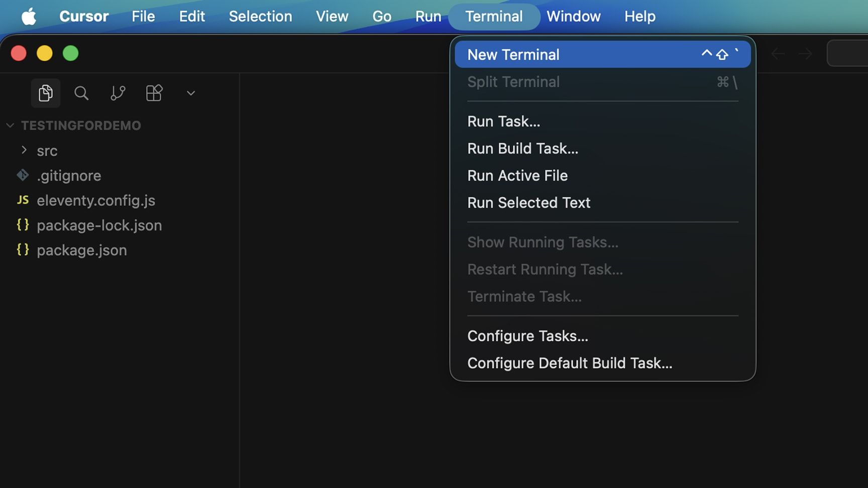Open the Extensions view icon
The height and width of the screenshot is (488, 868).
coord(154,93)
